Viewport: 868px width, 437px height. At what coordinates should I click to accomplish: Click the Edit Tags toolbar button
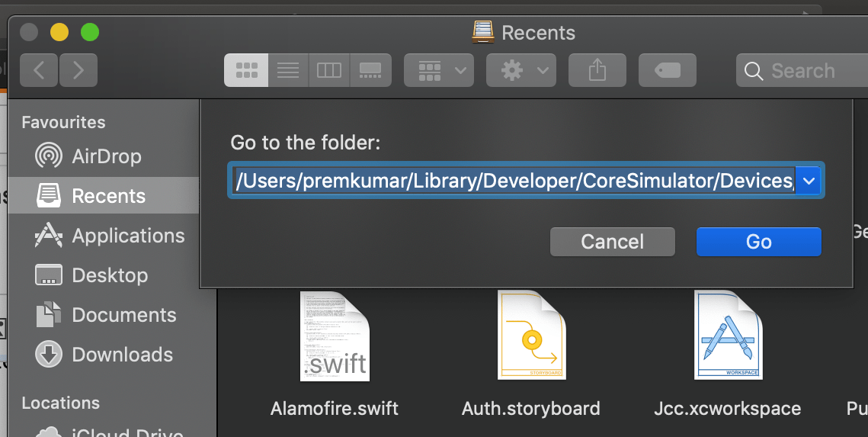click(x=667, y=70)
